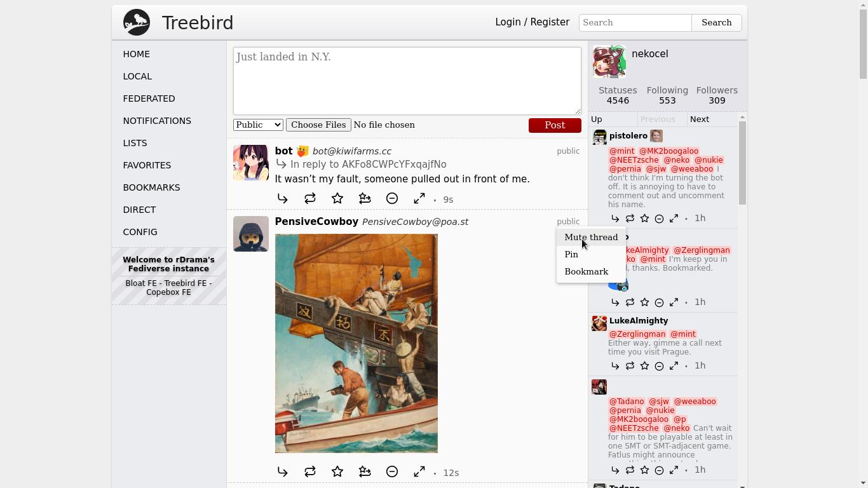This screenshot has height=488, width=868.
Task: Reply to pistolero's sidebar post
Action: coord(615,219)
